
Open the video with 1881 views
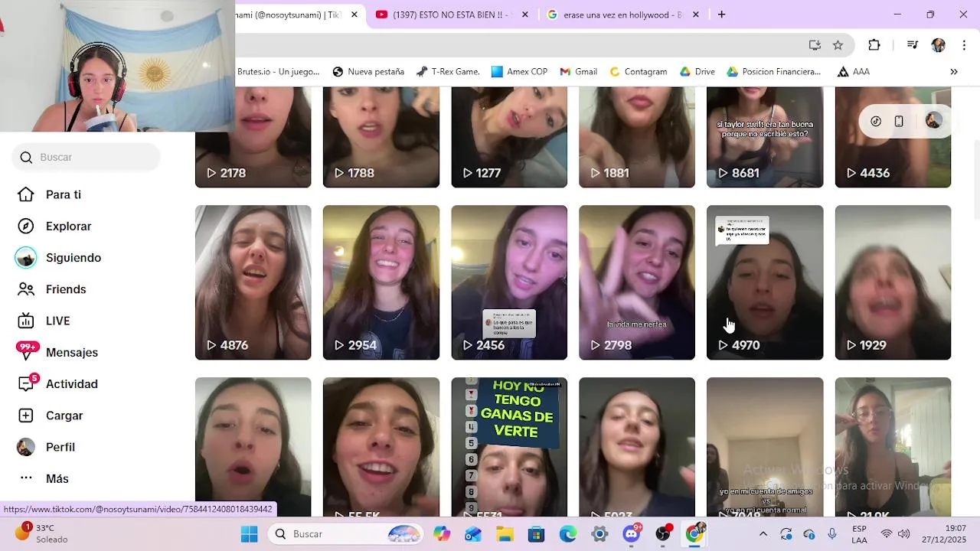pyautogui.click(x=637, y=137)
